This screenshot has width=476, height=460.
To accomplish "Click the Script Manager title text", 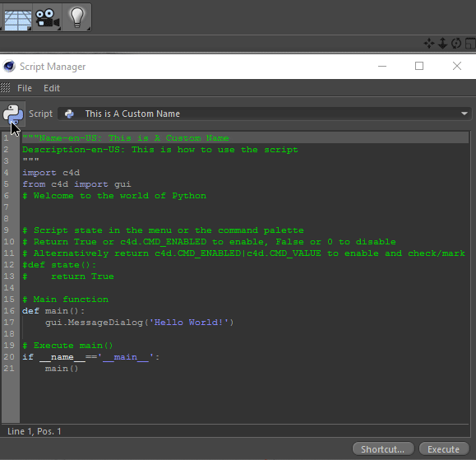I will tap(53, 67).
